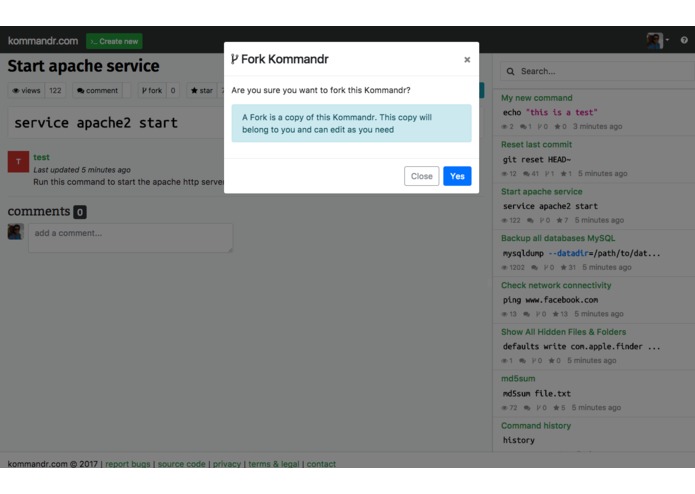Click eye icon in Reset last commit row
Image resolution: width=695 pixels, height=494 pixels.
click(x=504, y=174)
